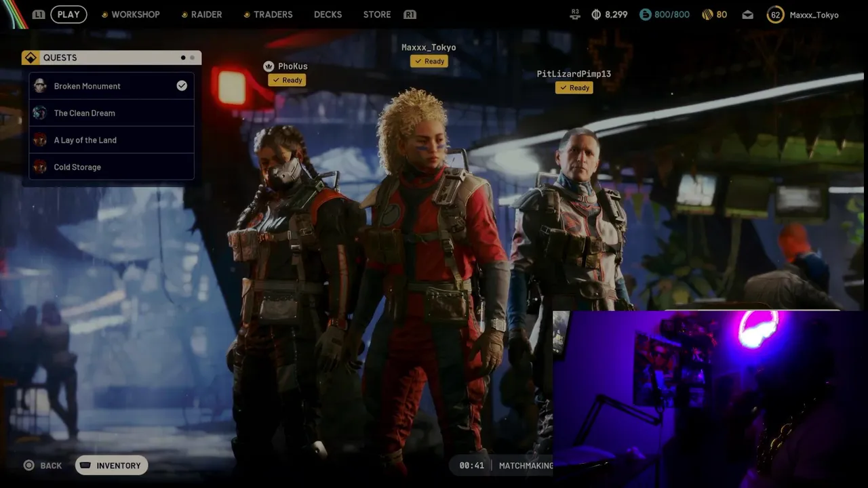Click the MATCHMAKING status label

[526, 466]
